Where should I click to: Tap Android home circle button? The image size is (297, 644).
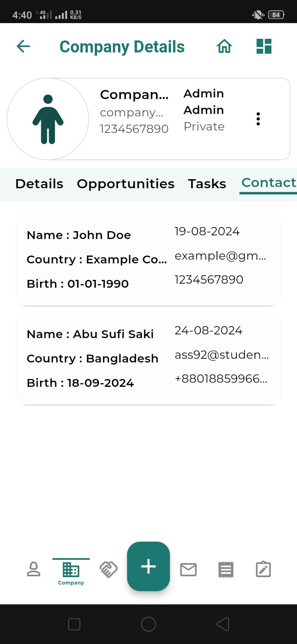148,624
